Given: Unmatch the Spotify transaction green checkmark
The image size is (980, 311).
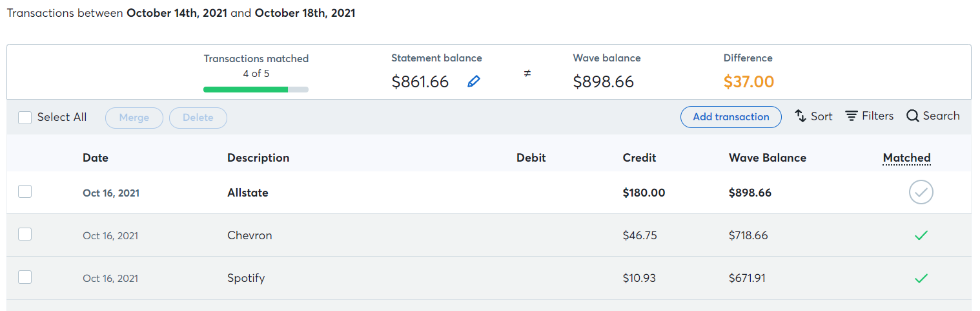Looking at the screenshot, I should point(921,279).
